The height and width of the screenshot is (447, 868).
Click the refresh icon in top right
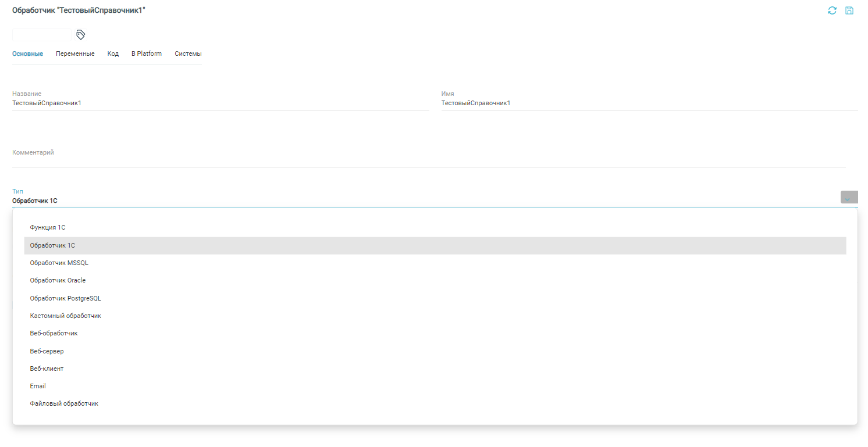tap(832, 10)
